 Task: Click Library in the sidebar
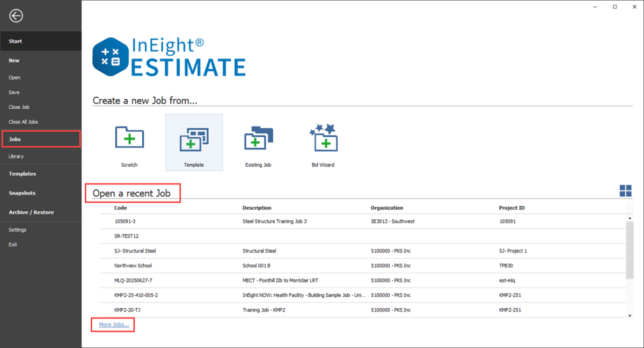tap(16, 157)
